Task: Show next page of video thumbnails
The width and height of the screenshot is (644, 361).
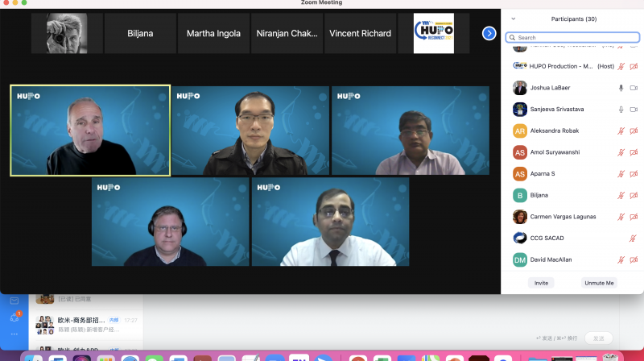Action: (489, 33)
